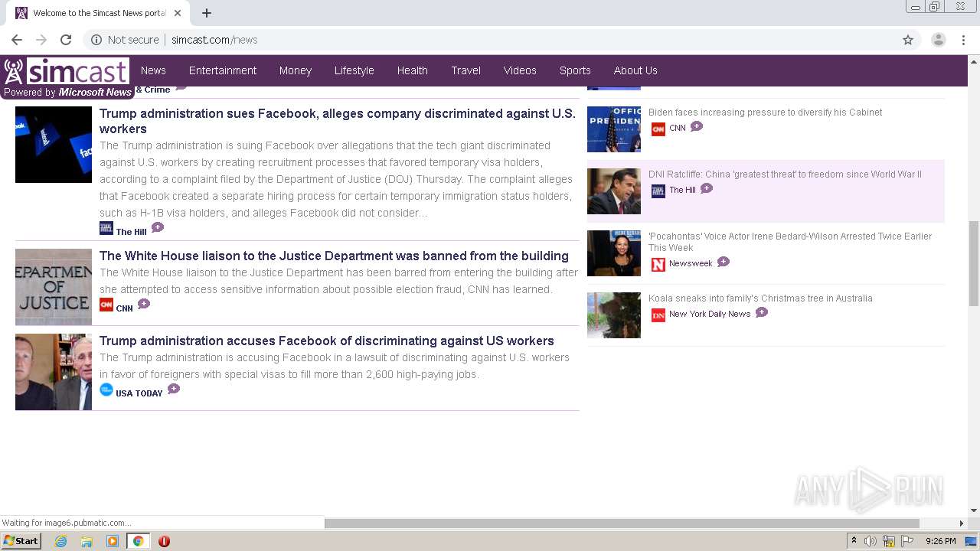This screenshot has height=551, width=980.
Task: Open the Sports section
Action: tap(575, 70)
